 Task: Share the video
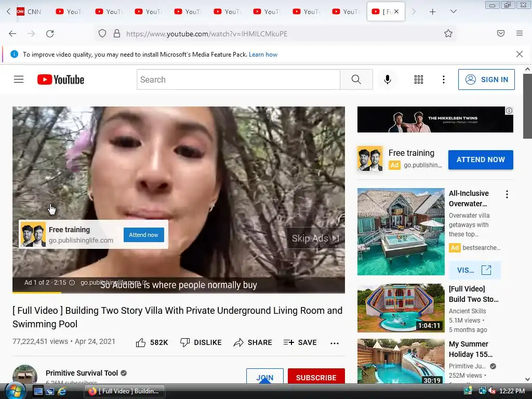pos(253,343)
